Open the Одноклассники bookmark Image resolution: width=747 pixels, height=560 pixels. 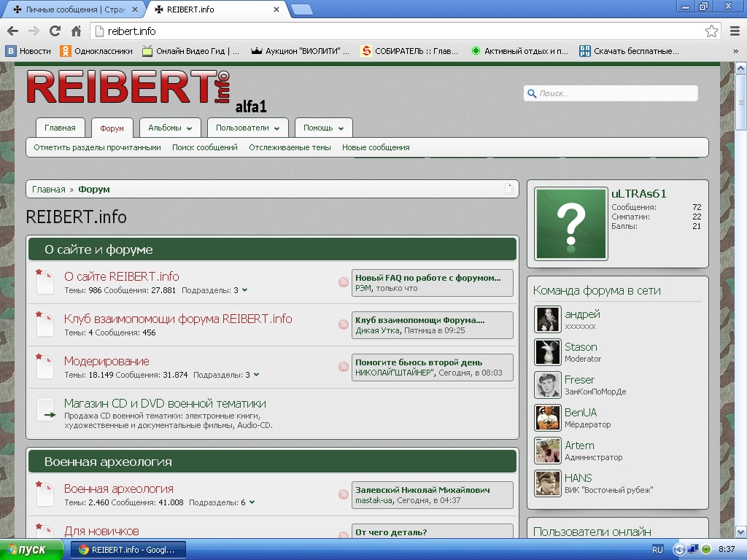[x=96, y=51]
